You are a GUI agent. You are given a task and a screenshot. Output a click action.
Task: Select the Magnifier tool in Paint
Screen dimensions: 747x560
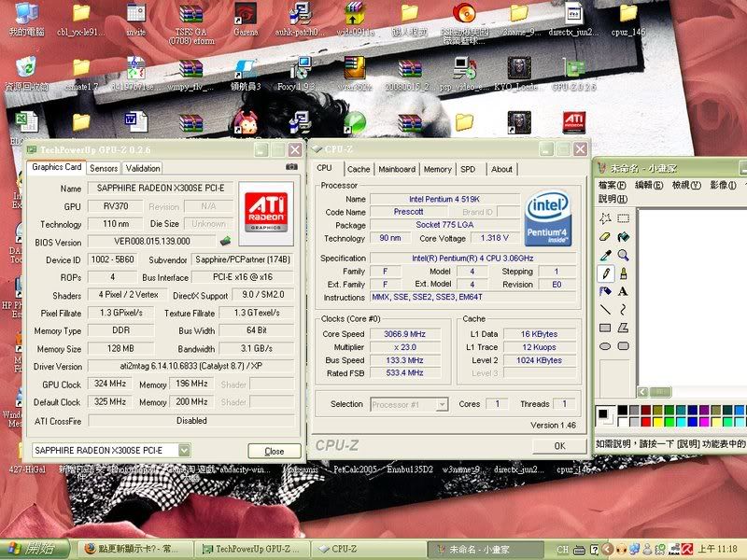coord(623,255)
